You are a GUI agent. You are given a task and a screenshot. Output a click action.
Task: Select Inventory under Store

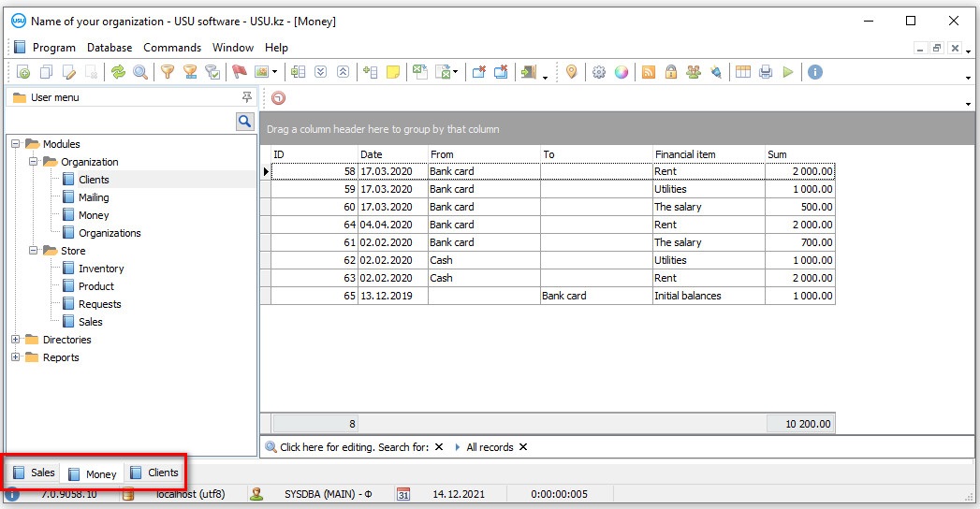tap(101, 269)
